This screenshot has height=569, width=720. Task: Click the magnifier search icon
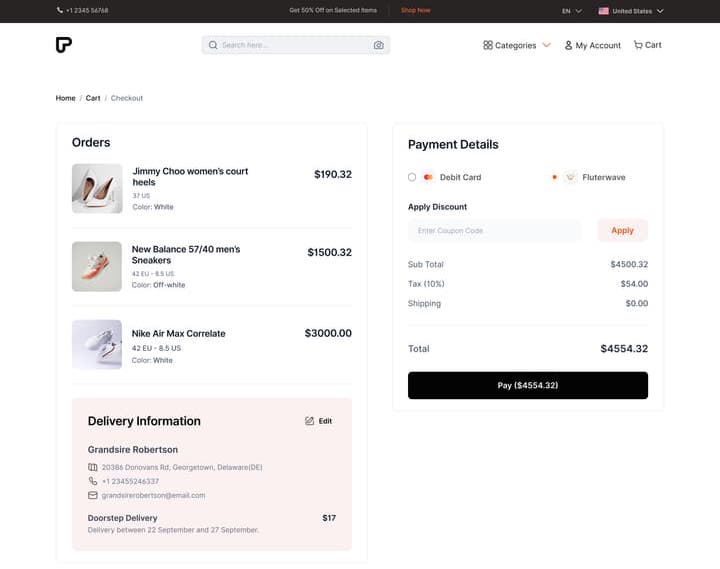213,45
